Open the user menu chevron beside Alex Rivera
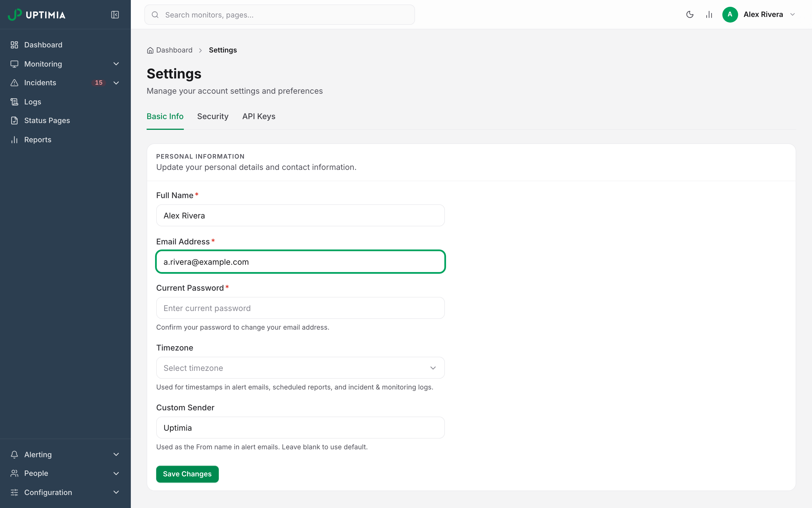Viewport: 812px width, 508px height. [x=793, y=14]
